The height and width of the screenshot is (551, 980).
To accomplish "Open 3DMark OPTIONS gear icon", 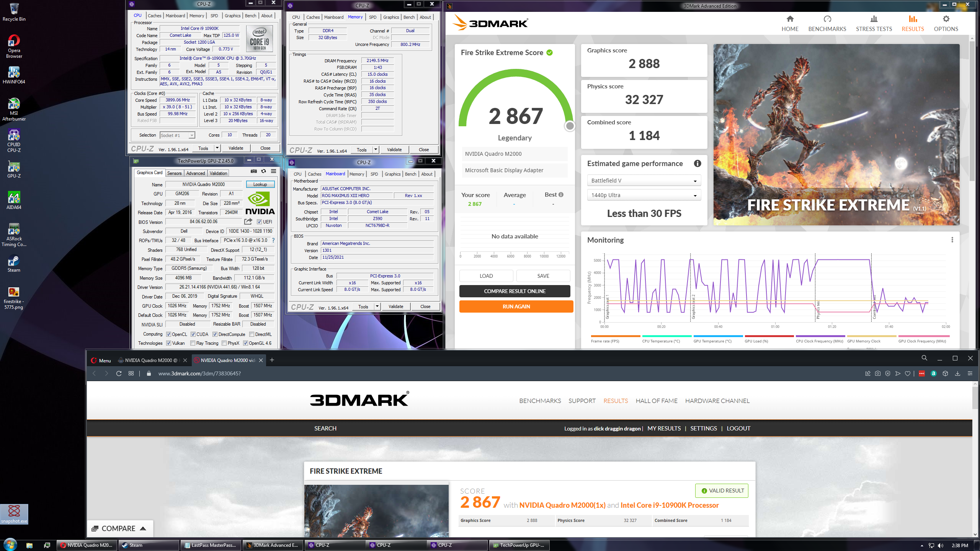I will pos(946,19).
